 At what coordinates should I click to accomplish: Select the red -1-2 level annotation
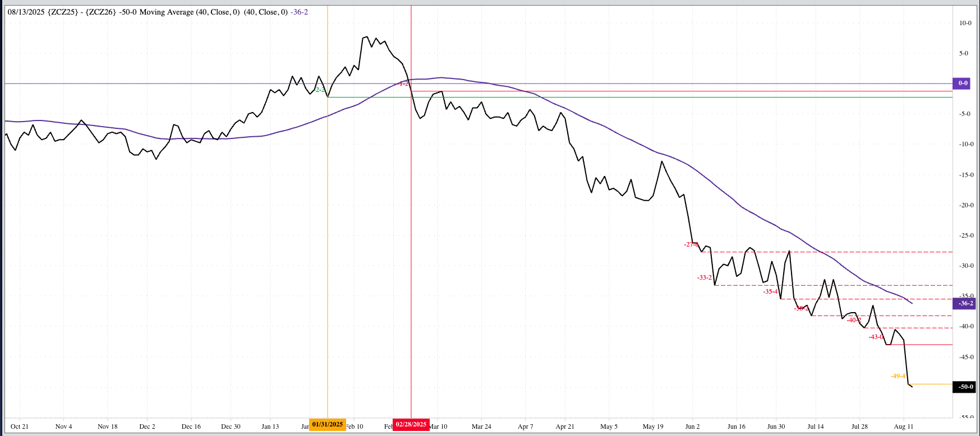403,84
